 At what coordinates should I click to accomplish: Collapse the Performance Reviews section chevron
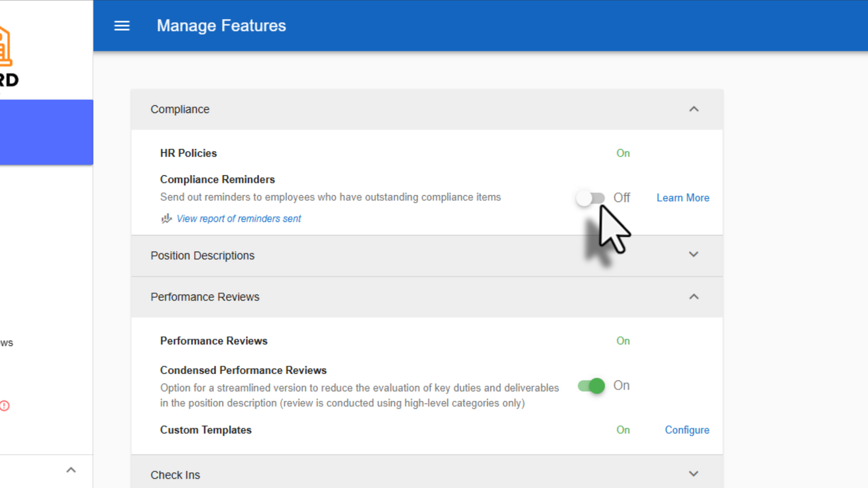(693, 297)
